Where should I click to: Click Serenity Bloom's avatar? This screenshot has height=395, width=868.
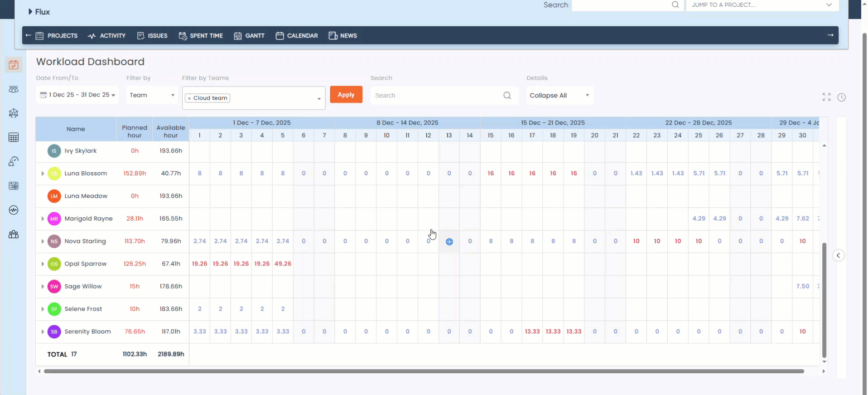tap(54, 332)
